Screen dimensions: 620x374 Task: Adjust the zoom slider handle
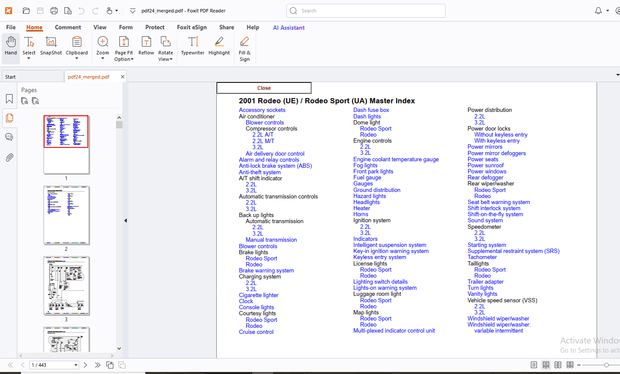(606, 365)
